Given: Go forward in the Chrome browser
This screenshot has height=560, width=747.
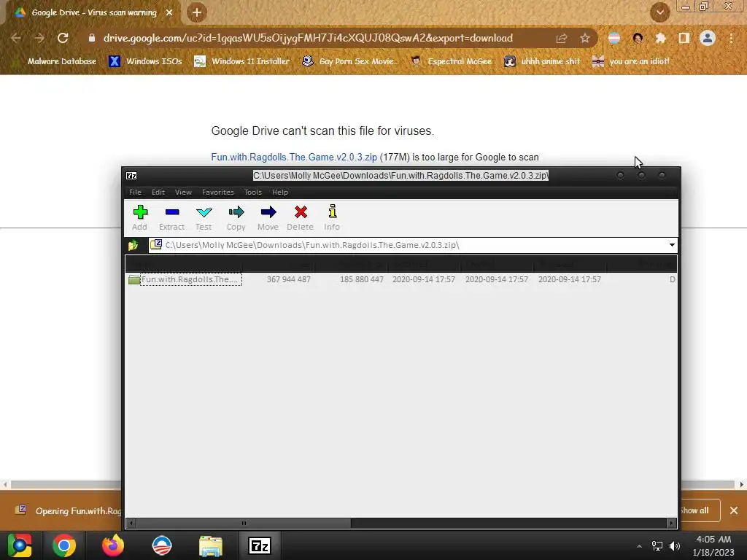Looking at the screenshot, I should pyautogui.click(x=39, y=38).
